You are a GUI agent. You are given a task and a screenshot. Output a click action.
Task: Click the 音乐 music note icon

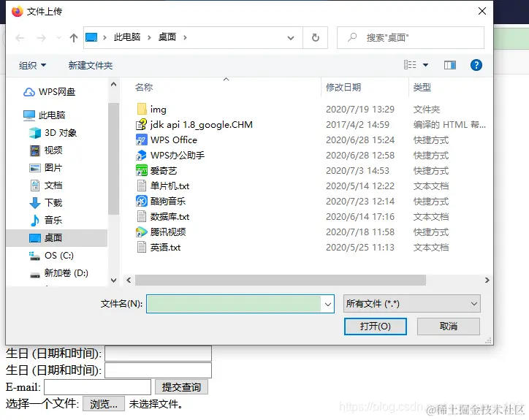pos(35,221)
